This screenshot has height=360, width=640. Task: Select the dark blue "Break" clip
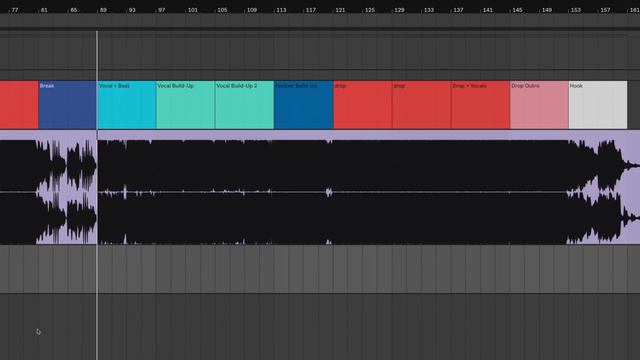click(67, 105)
